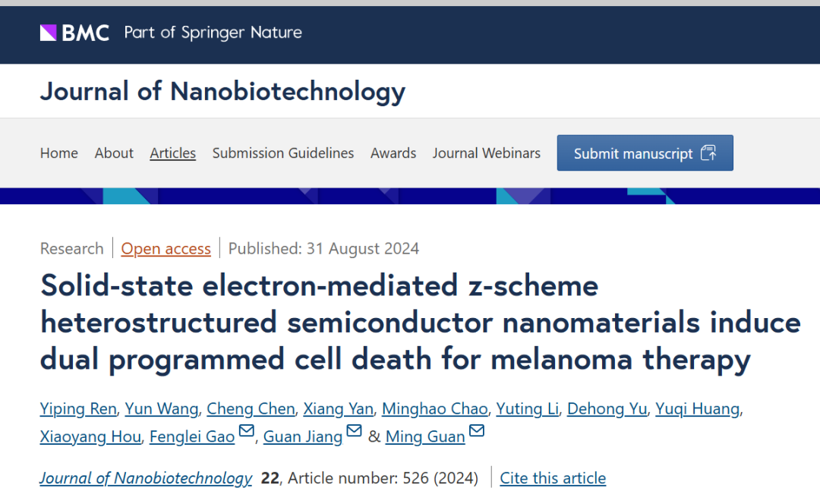The width and height of the screenshot is (820, 504).
Task: Click the BMC logo icon
Action: pyautogui.click(x=49, y=33)
